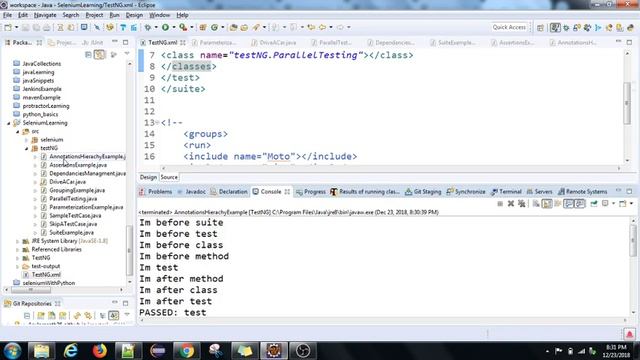The height and width of the screenshot is (360, 640).
Task: Collapse the src folder node
Action: click(18, 131)
